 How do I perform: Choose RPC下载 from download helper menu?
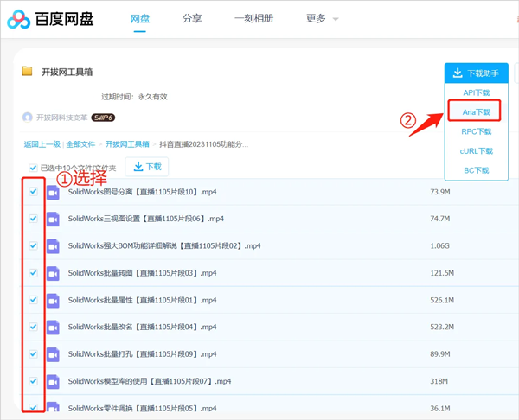pos(477,131)
